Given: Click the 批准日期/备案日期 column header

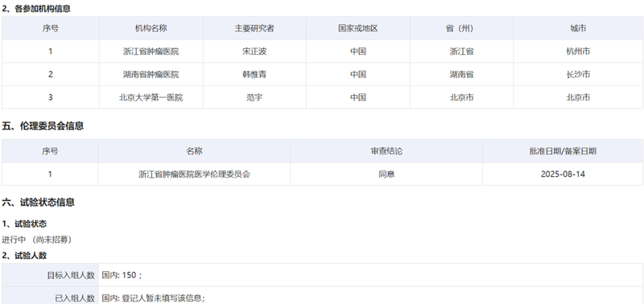Looking at the screenshot, I should click(x=563, y=151).
